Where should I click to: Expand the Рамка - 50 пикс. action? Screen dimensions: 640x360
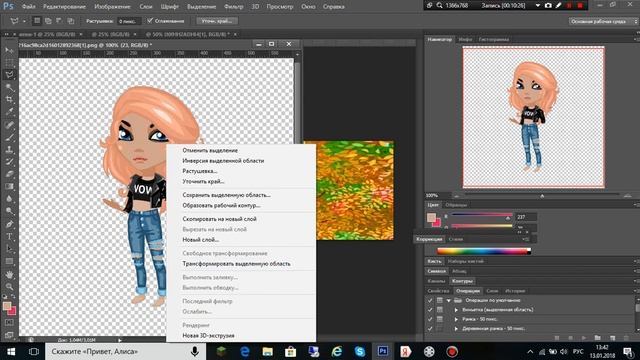(x=456, y=319)
